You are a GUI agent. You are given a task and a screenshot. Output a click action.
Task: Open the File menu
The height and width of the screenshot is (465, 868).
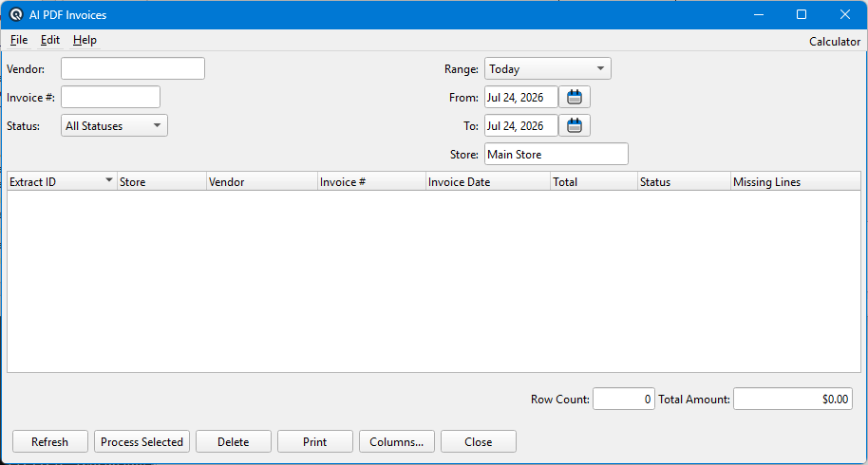19,40
